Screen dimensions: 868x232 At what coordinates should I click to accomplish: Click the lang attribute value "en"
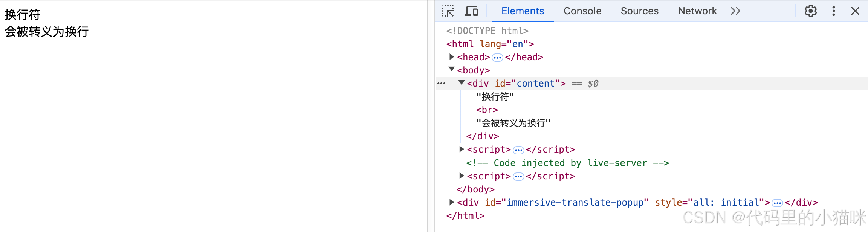coord(518,44)
